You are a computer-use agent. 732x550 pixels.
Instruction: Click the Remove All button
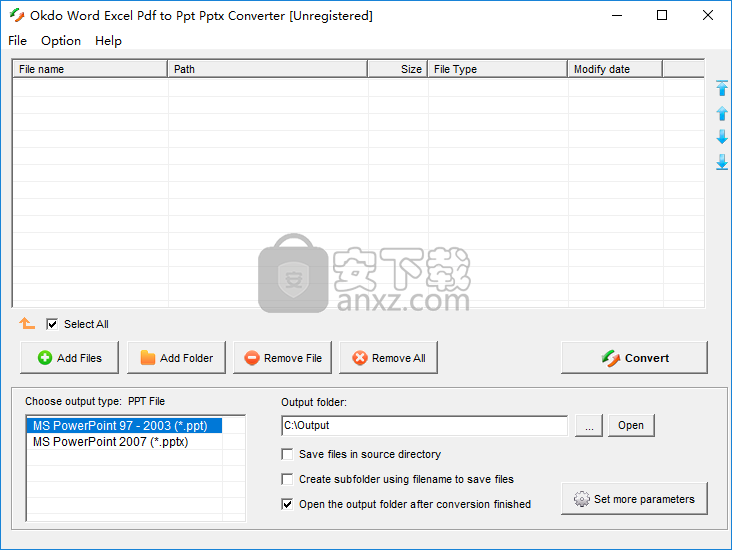pyautogui.click(x=388, y=358)
